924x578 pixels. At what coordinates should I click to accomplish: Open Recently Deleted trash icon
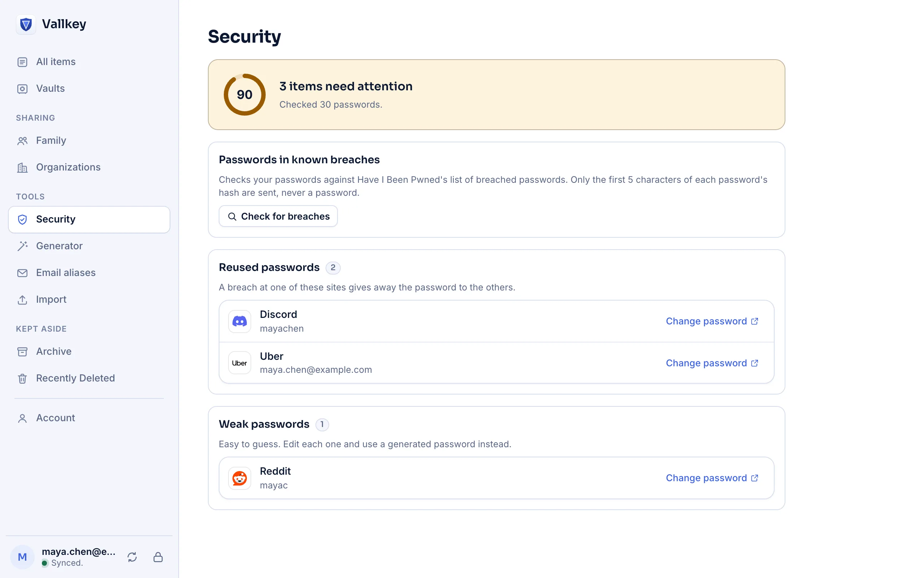(x=22, y=379)
